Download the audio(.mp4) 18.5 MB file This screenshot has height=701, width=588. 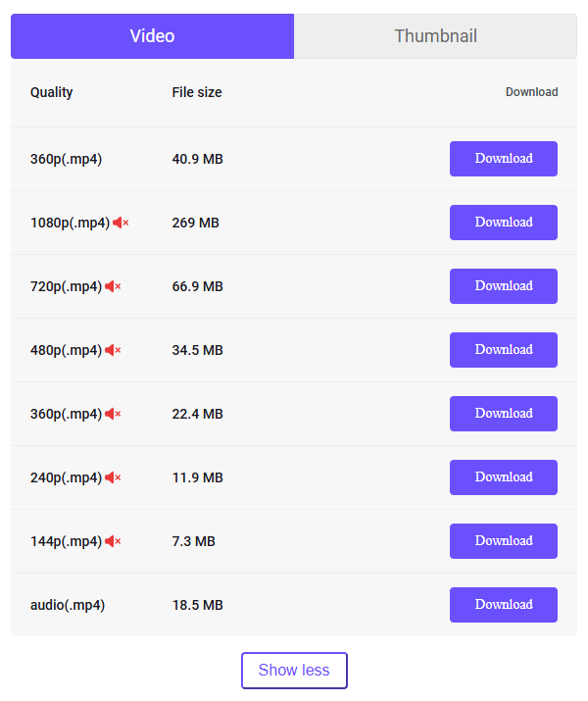[x=504, y=605]
